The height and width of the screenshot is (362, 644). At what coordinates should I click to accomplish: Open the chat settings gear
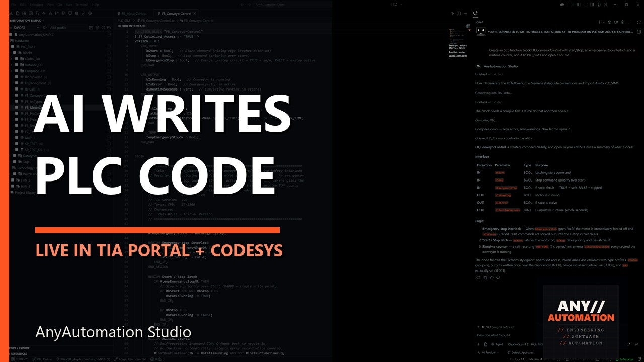point(622,22)
